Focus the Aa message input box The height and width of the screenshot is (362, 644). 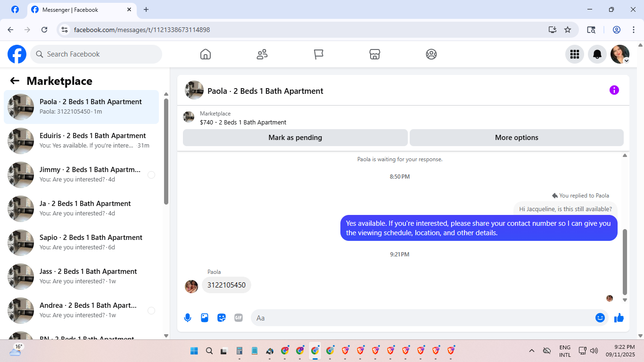click(429, 318)
